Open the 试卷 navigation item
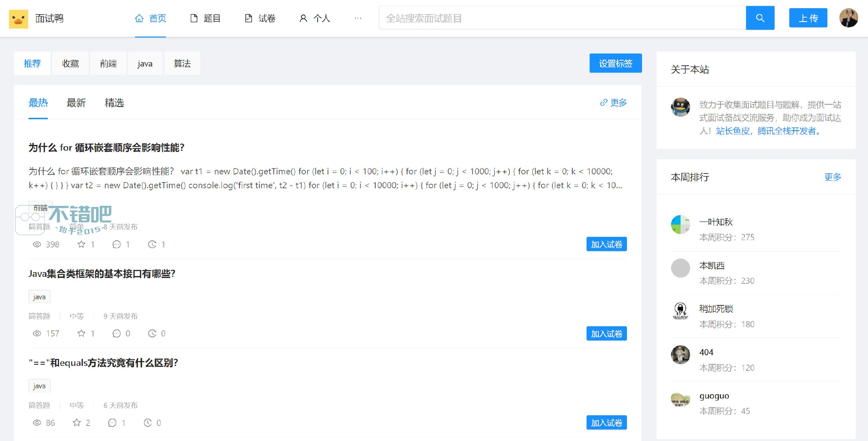The image size is (868, 441). [x=260, y=18]
